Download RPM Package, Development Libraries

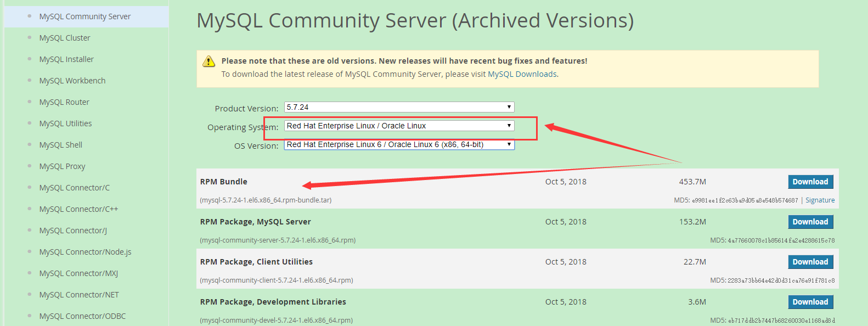coord(810,302)
